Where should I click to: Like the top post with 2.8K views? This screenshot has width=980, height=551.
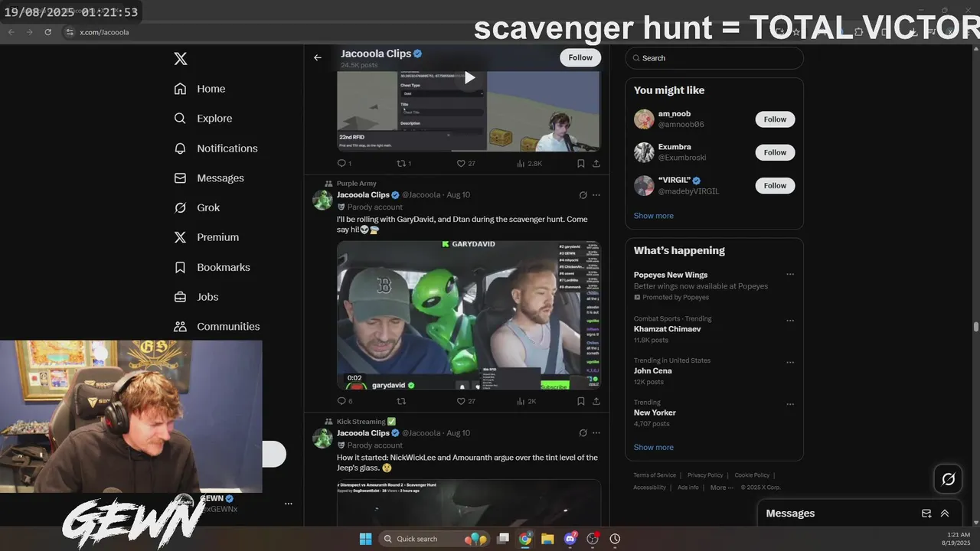[x=465, y=163]
